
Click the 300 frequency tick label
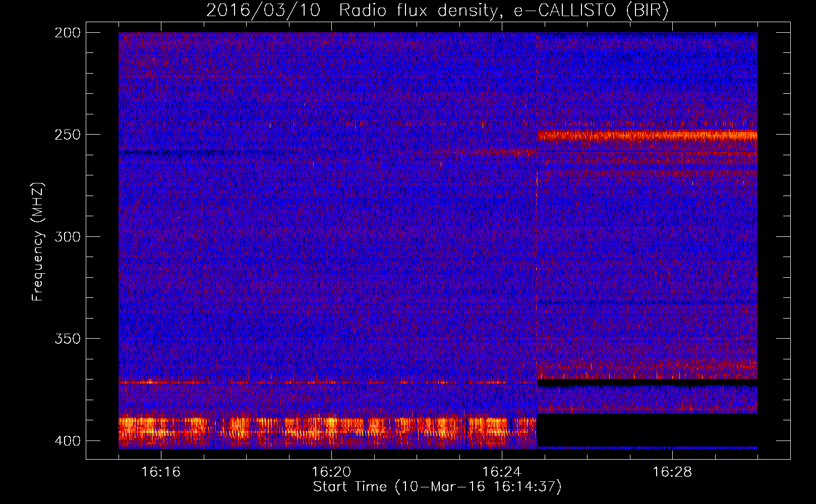pos(68,237)
